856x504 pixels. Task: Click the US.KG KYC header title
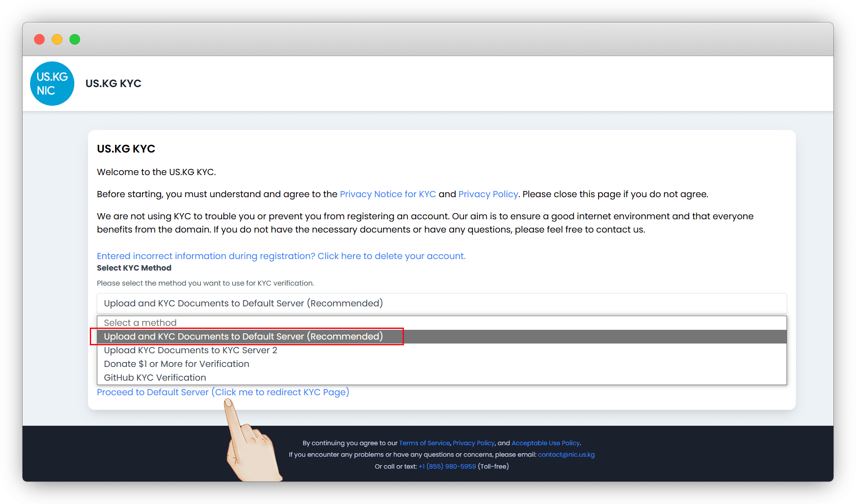pos(113,84)
